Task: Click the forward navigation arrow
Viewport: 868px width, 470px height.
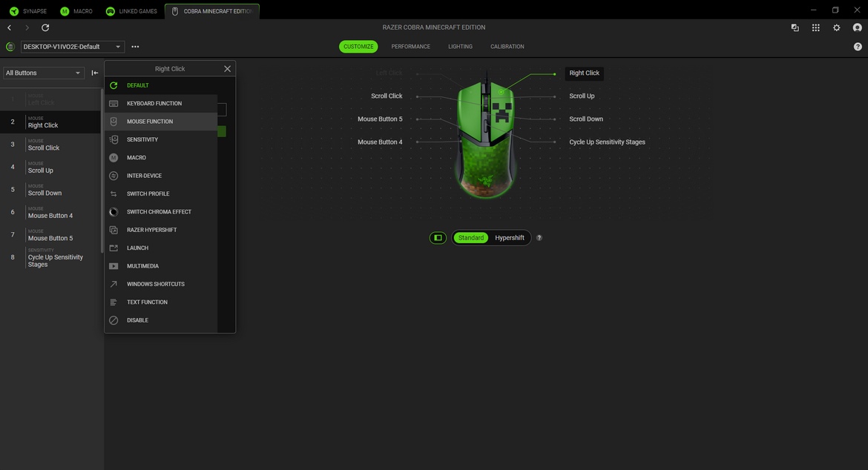Action: pos(27,27)
